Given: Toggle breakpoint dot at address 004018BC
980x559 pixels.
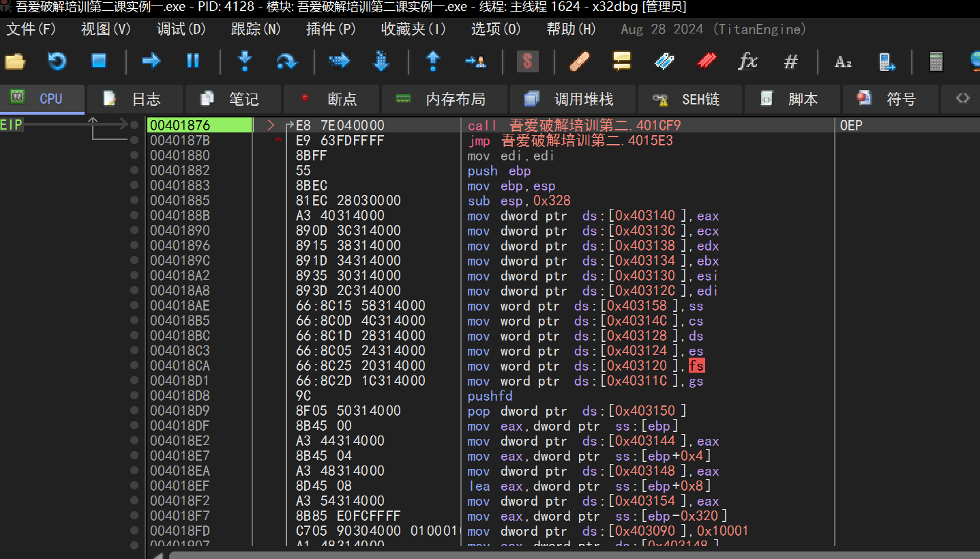Looking at the screenshot, I should coord(134,336).
